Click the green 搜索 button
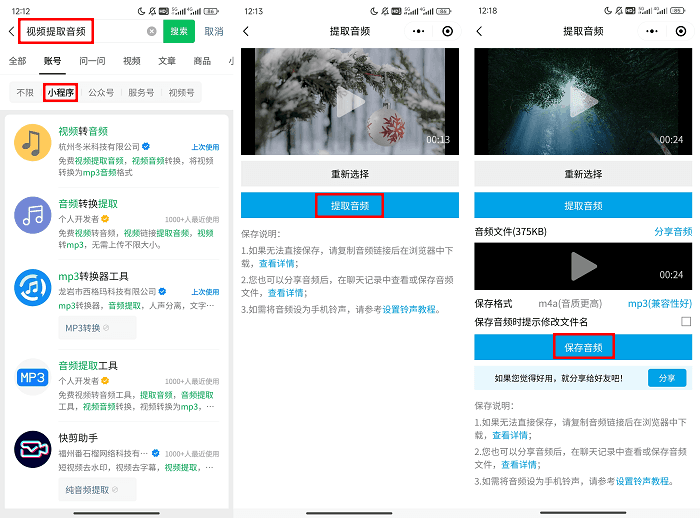The image size is (700, 518). (x=179, y=31)
